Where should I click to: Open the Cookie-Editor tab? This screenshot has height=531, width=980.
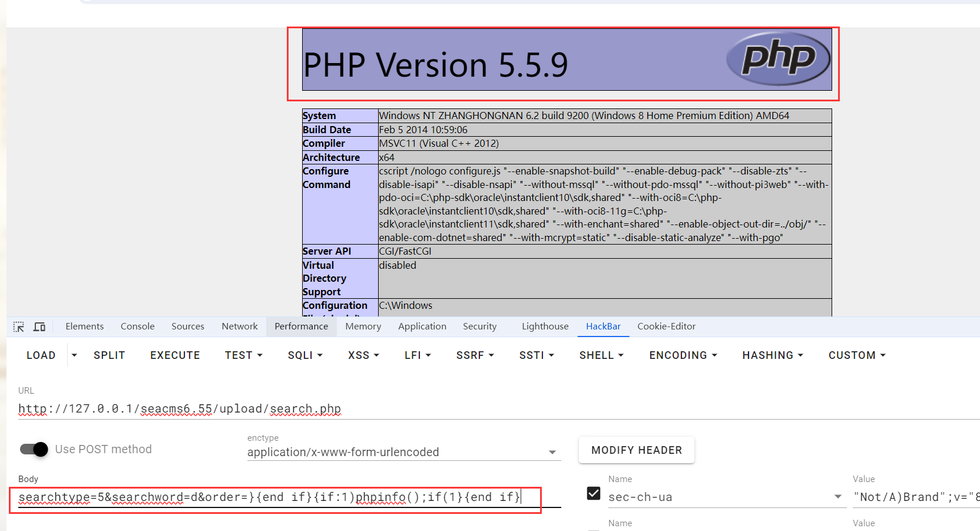[666, 326]
